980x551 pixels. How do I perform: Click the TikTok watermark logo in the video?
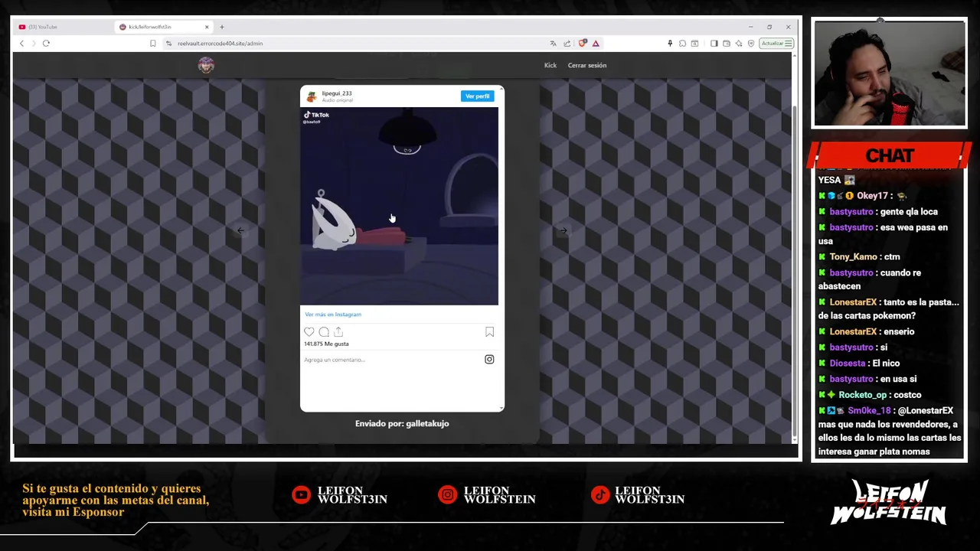[316, 115]
